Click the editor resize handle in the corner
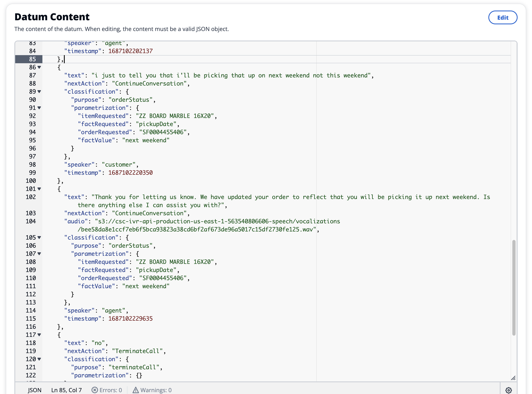Image resolution: width=532 pixels, height=394 pixels. (x=513, y=378)
